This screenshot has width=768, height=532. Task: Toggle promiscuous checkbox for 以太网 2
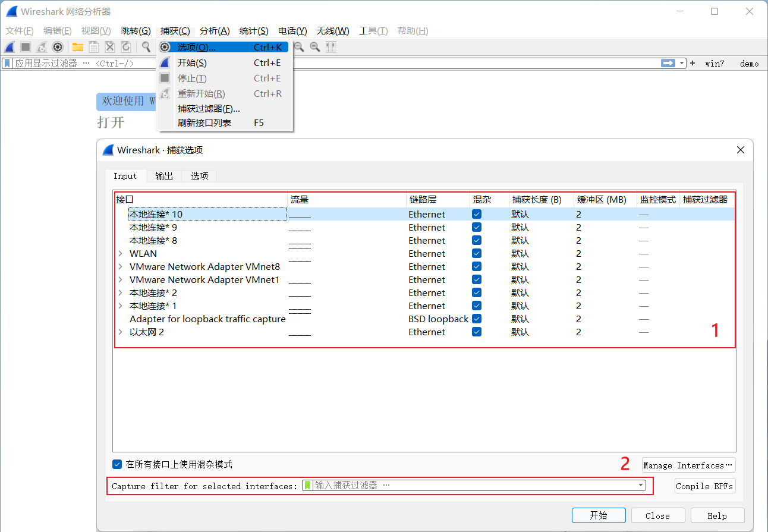[x=477, y=332]
